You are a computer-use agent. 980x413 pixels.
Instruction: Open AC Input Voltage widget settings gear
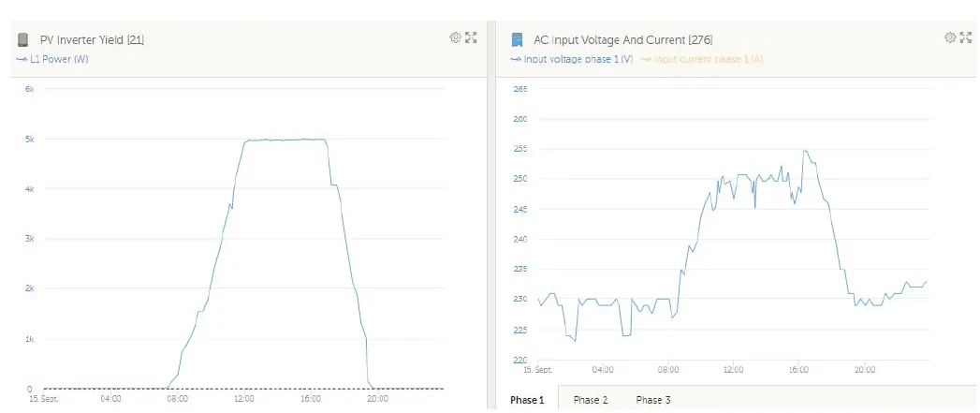[x=950, y=37]
